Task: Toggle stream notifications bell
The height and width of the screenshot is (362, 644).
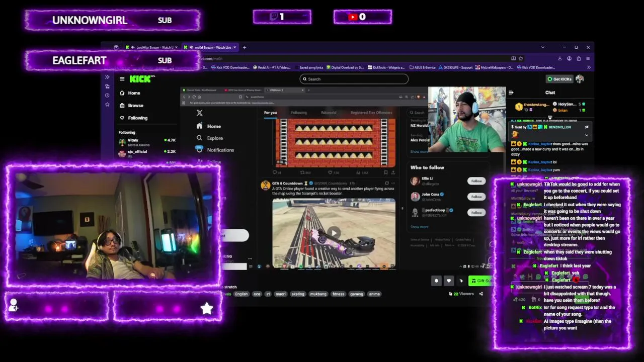Action: point(436,281)
